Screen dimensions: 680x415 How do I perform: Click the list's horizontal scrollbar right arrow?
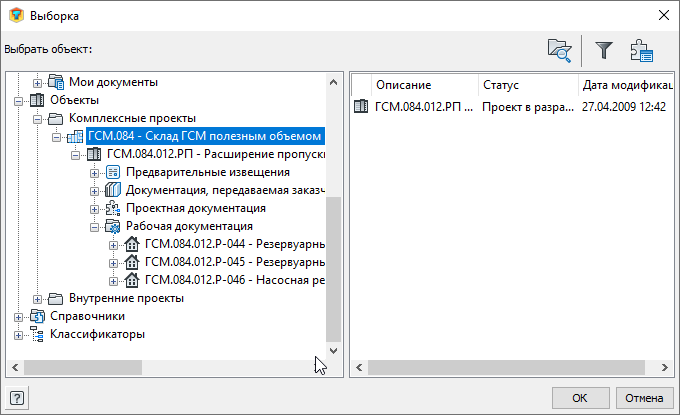pos(661,367)
